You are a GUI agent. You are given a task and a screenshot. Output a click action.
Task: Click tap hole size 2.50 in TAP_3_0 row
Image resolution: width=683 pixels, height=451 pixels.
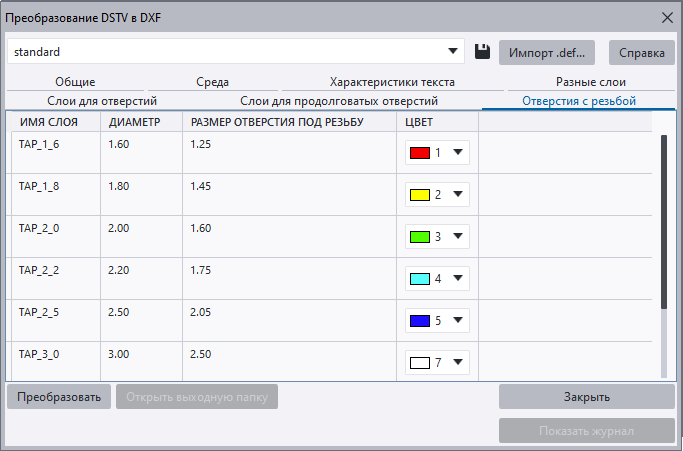click(289, 361)
